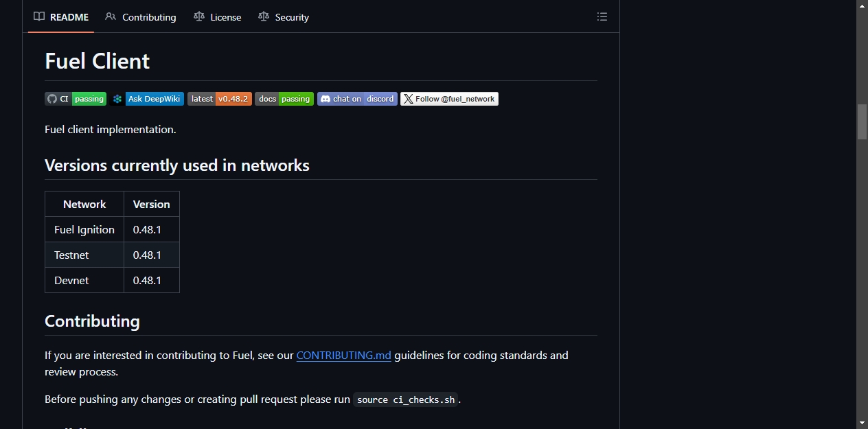Select the Network column header
The width and height of the screenshot is (868, 429).
(x=84, y=204)
